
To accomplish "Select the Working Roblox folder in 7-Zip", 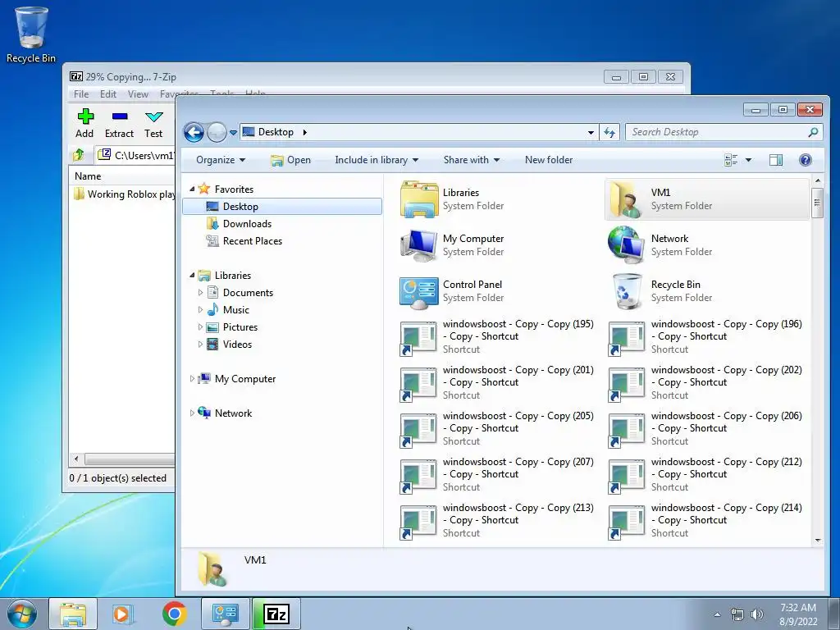I will [126, 194].
